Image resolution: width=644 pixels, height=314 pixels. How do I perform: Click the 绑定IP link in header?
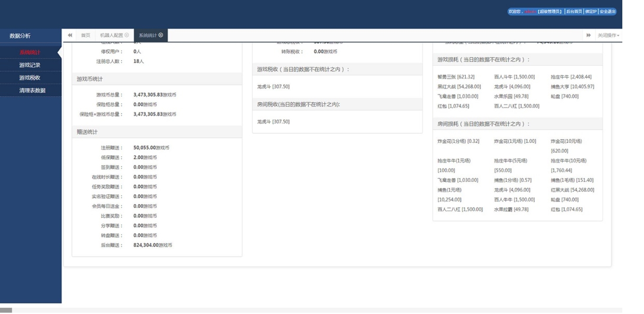pos(590,12)
